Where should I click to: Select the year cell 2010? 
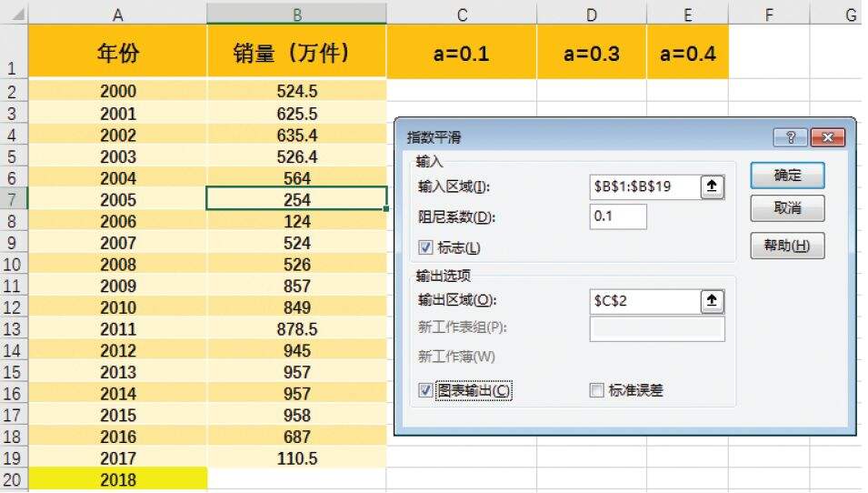click(117, 307)
